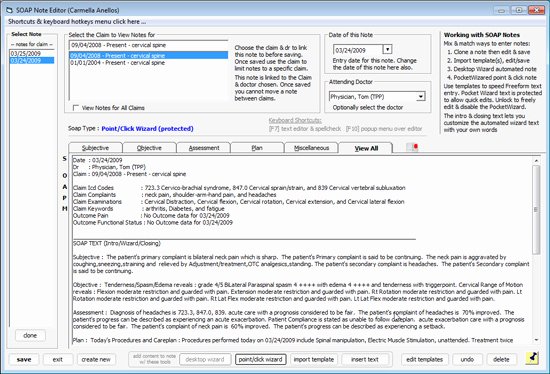Image resolution: width=550 pixels, height=374 pixels.
Task: Click the create new button
Action: point(96,359)
